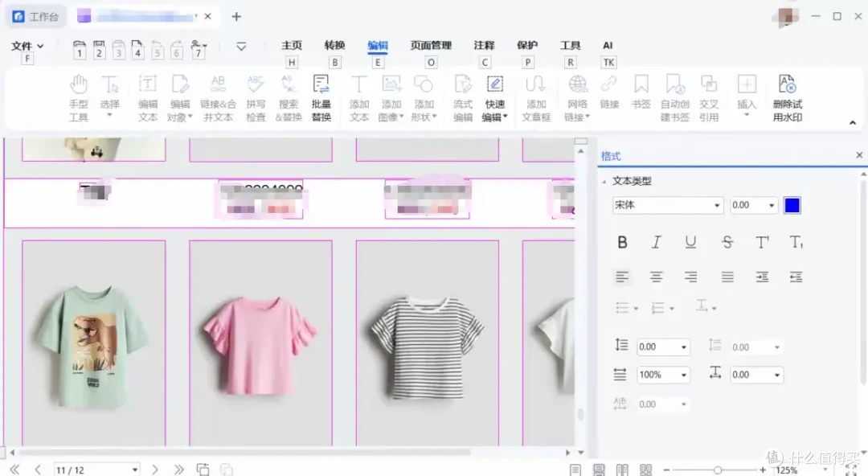The image size is (868, 476).
Task: Click Cross Reference (交叉引用) tool
Action: click(709, 98)
